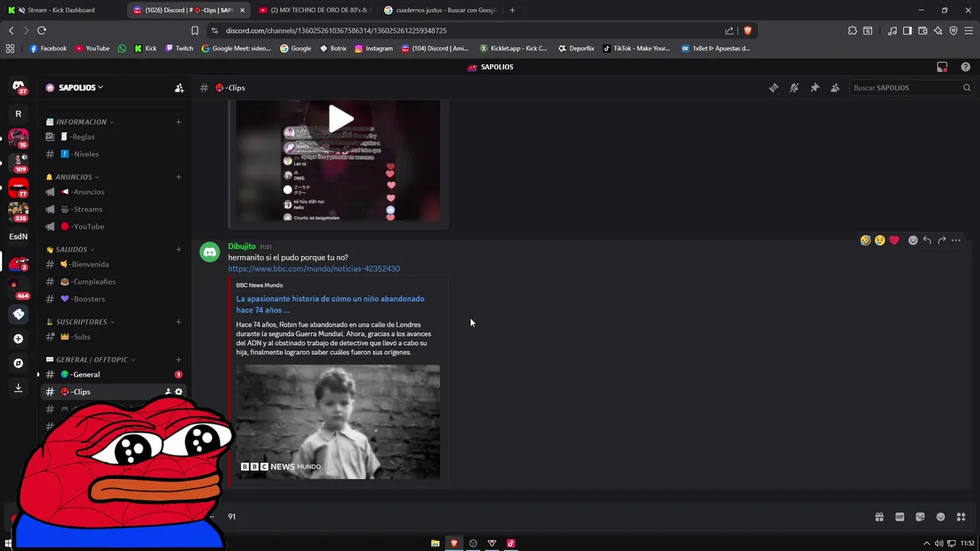The image size is (980, 551).
Task: Open Threads icon in channel header
Action: point(773,88)
